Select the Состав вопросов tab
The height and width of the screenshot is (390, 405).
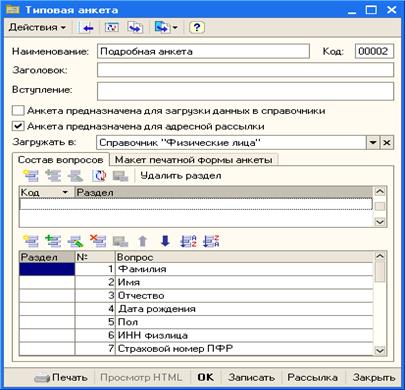point(60,160)
